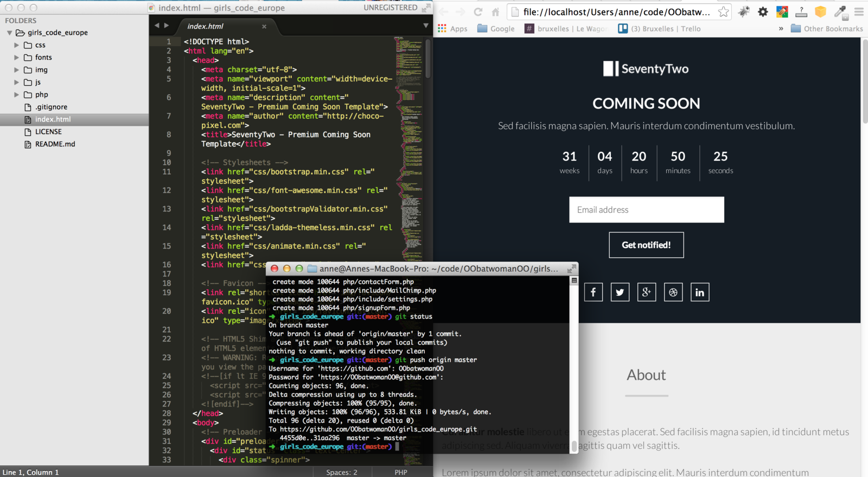Open the LinkedIn social icon
The image size is (868, 477).
click(x=700, y=292)
